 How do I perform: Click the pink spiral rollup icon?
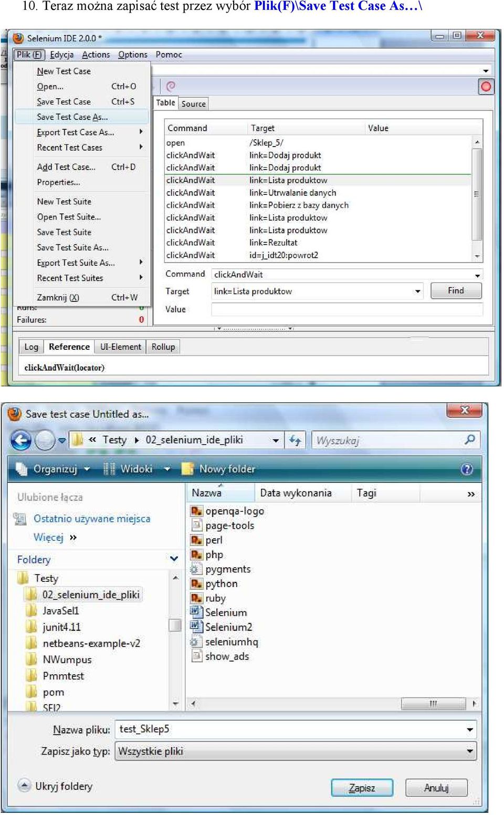point(171,86)
